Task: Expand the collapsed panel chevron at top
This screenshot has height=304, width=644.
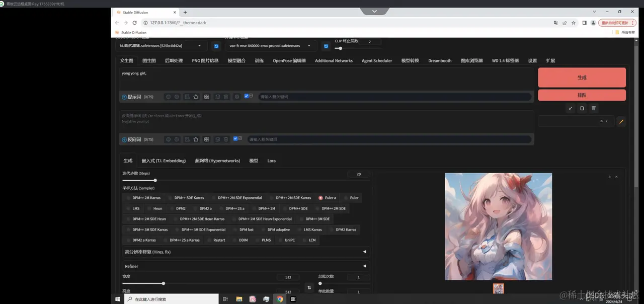Action: click(374, 11)
